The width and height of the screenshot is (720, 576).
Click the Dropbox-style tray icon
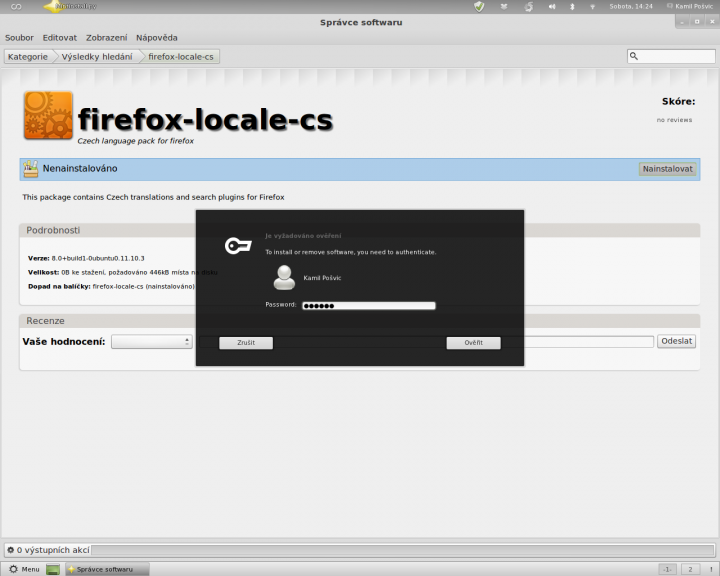click(504, 6)
